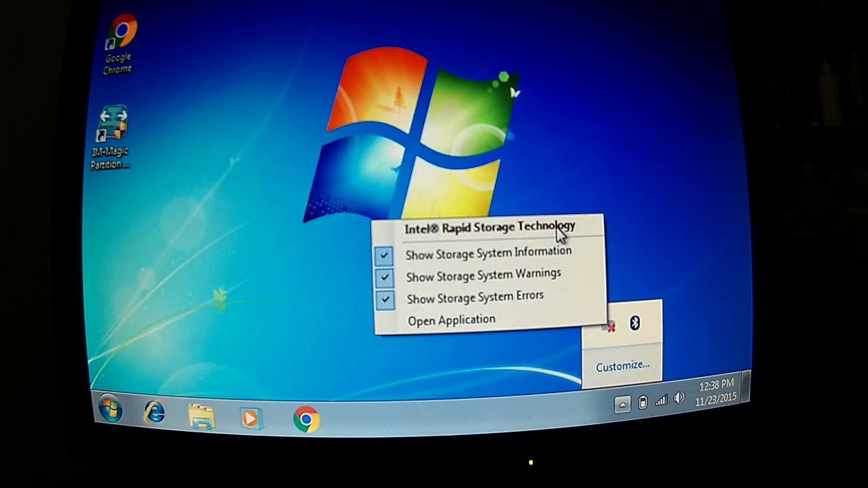The height and width of the screenshot is (488, 868).
Task: Open the Windows Start orb
Action: coord(110,409)
